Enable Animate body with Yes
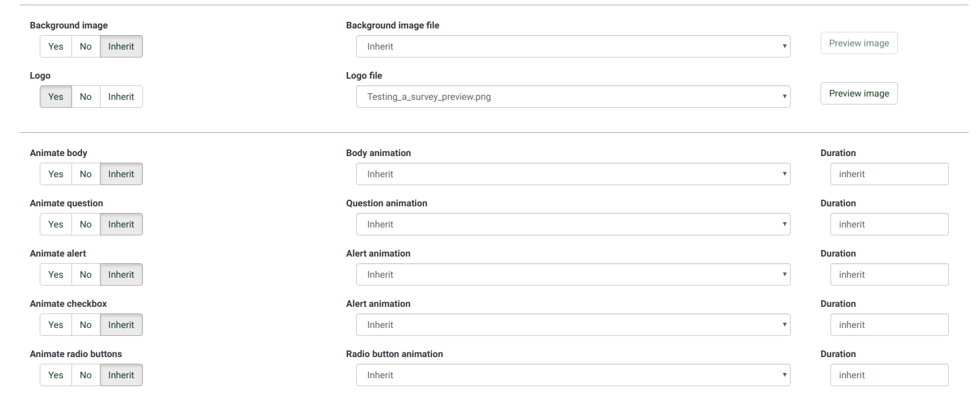Image resolution: width=980 pixels, height=408 pixels. 56,174
